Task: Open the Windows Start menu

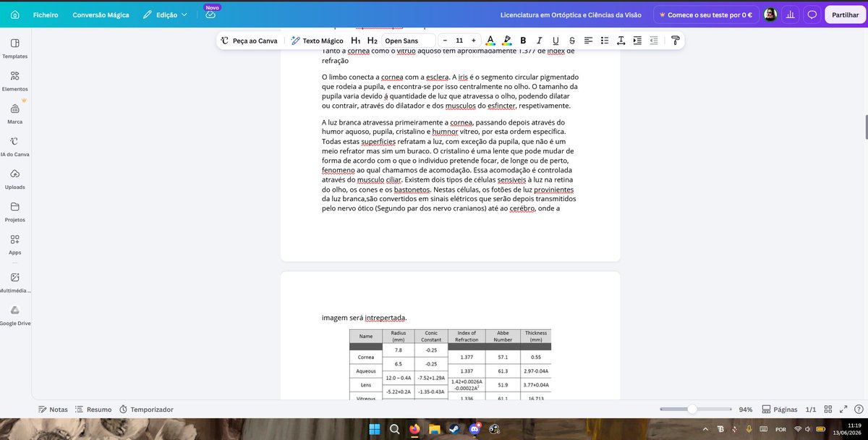Action: pos(375,429)
